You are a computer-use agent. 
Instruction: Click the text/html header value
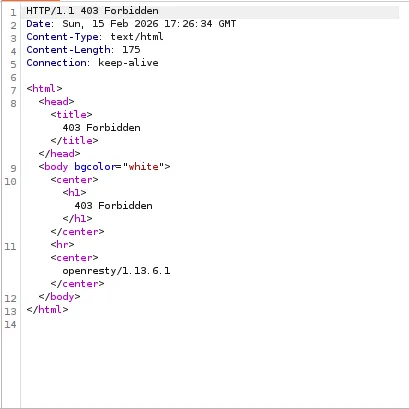click(x=137, y=37)
